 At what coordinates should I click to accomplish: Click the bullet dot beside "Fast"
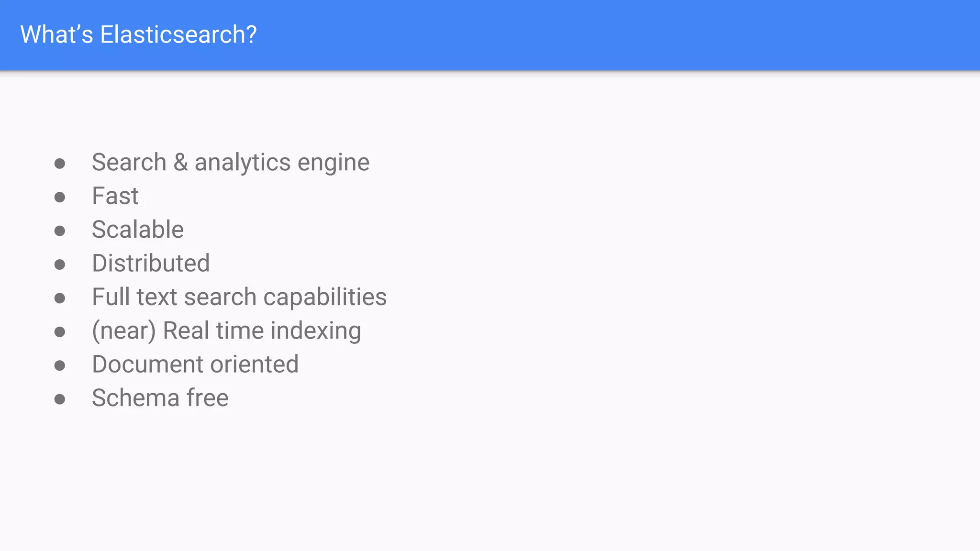(60, 197)
